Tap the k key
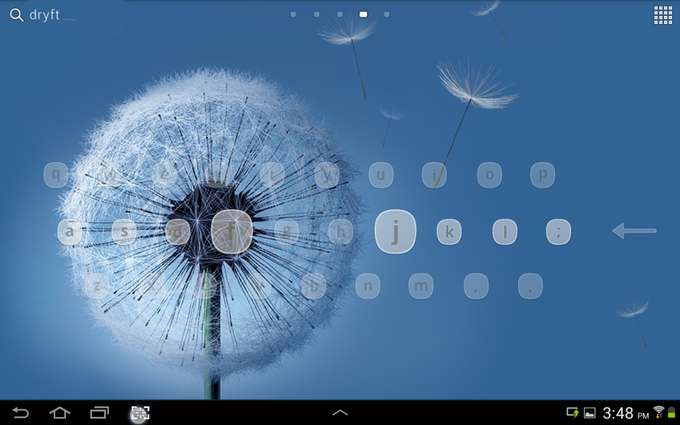This screenshot has height=425, width=680. pyautogui.click(x=449, y=232)
